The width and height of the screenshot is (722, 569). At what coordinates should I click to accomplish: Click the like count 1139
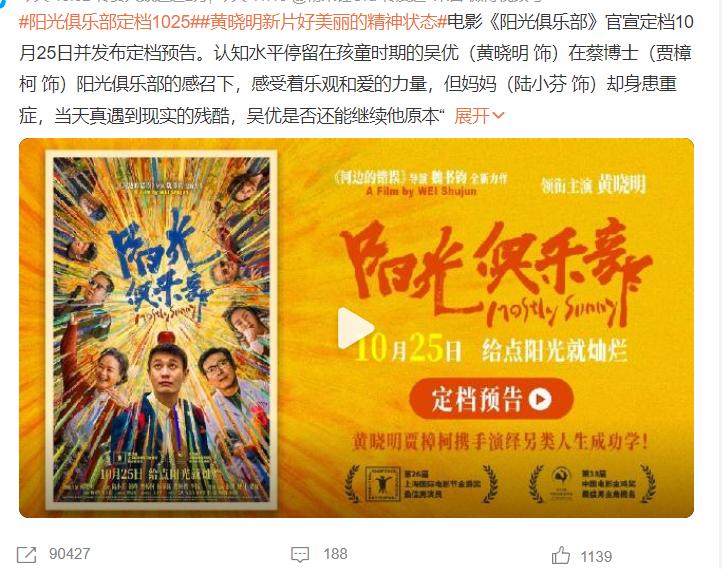pyautogui.click(x=596, y=557)
